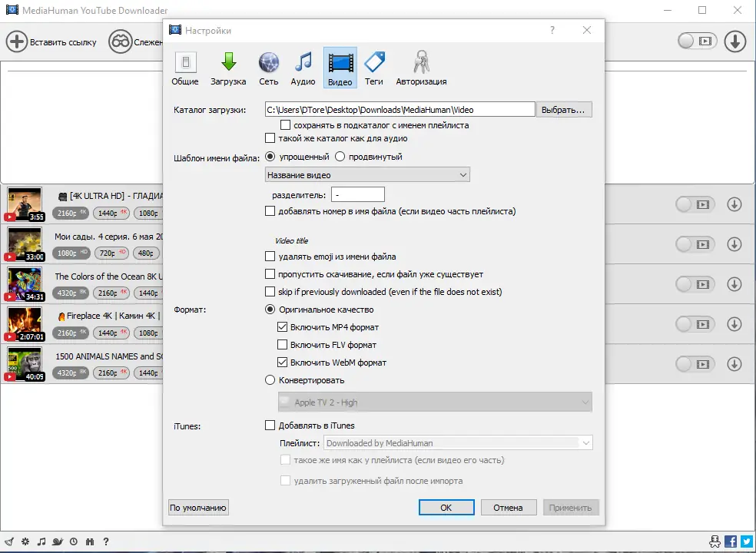Confirm settings with OK button
The image size is (756, 553).
[446, 507]
